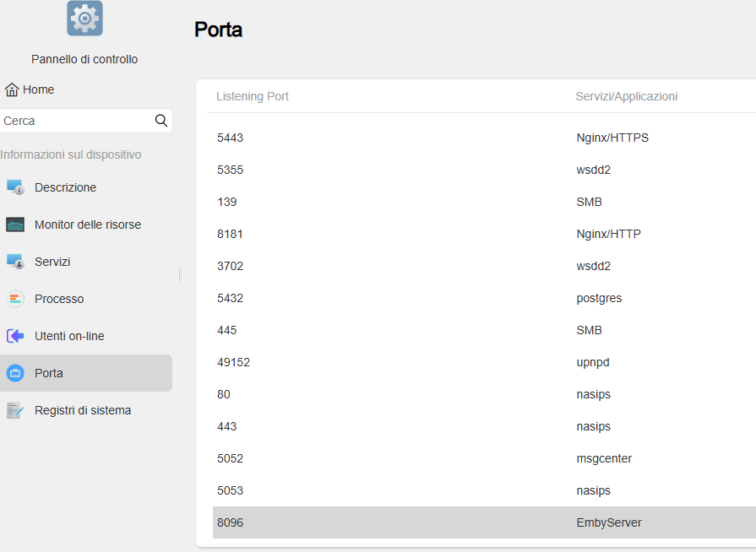Open the Utenti on-line arrow icon
The image size is (756, 552).
tap(15, 336)
